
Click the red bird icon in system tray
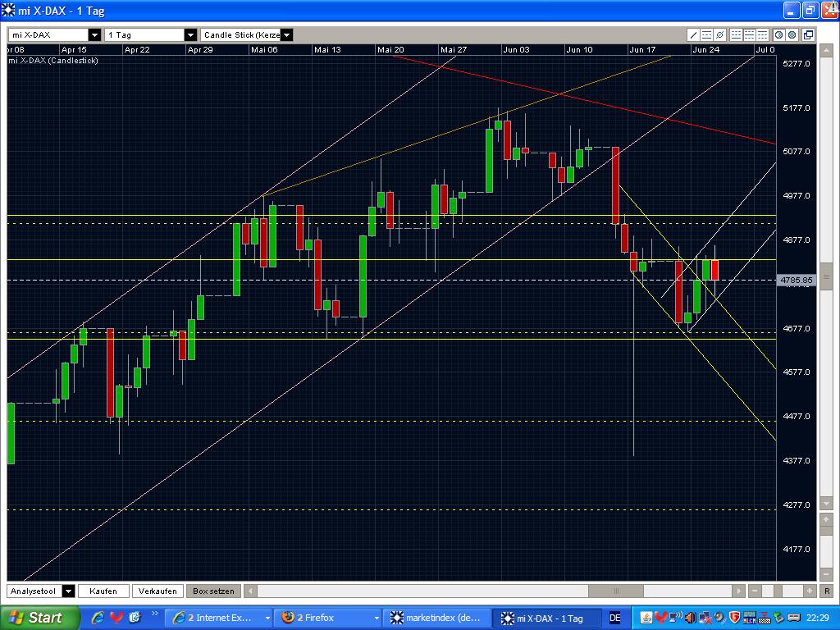(660, 618)
